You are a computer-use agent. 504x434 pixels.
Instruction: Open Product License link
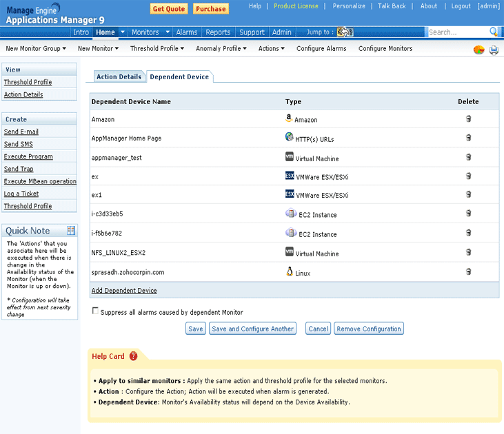[x=296, y=6]
